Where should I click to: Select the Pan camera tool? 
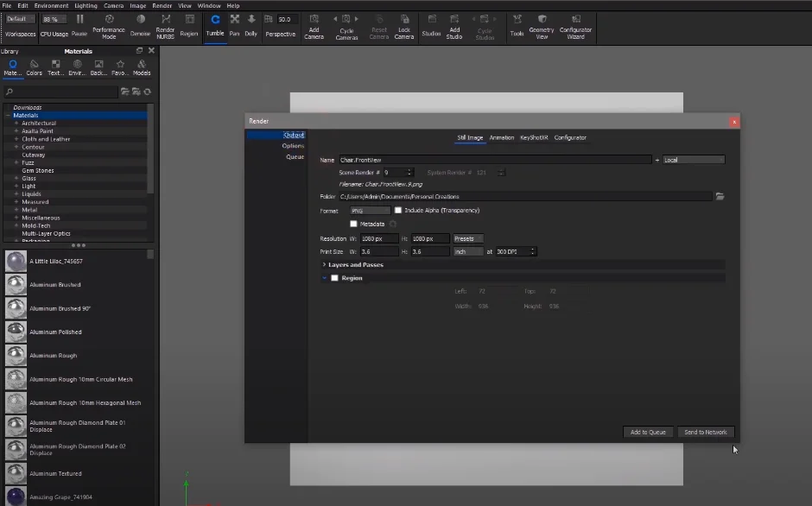point(235,19)
